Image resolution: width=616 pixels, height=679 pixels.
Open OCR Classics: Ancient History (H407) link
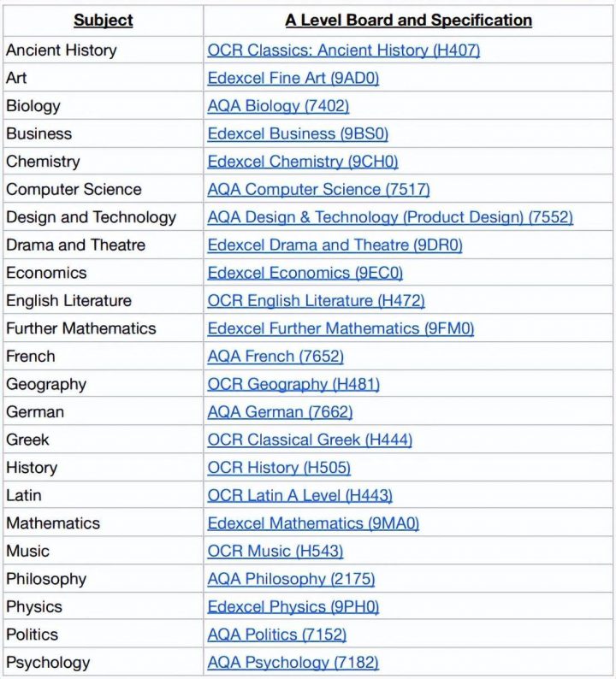coord(343,50)
